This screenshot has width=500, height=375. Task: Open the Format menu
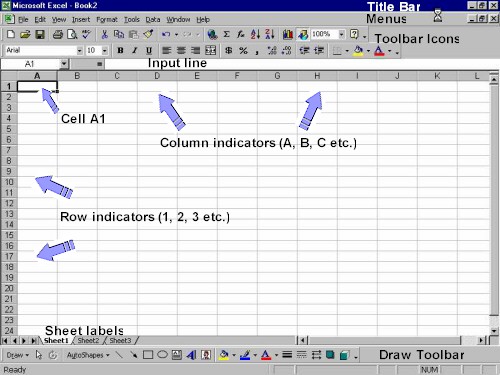point(107,20)
